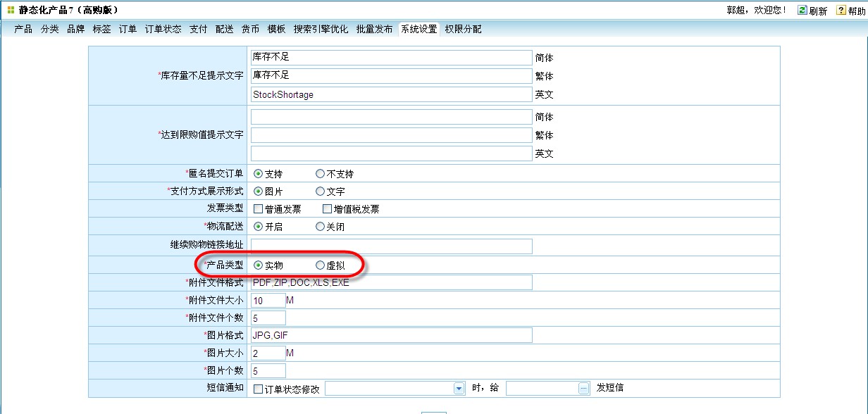The image size is (868, 414).
Task: Click the app logo beside 静态化产品7
Action: [x=11, y=10]
